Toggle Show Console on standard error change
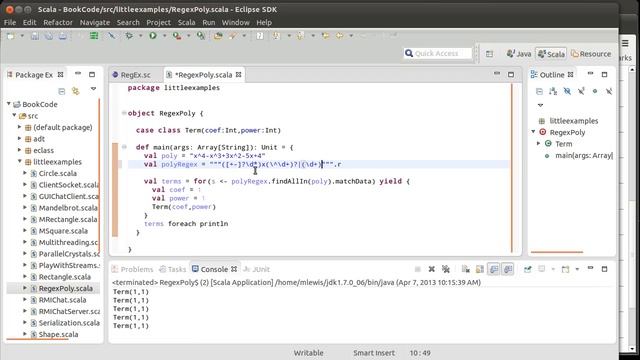 [x=508, y=269]
